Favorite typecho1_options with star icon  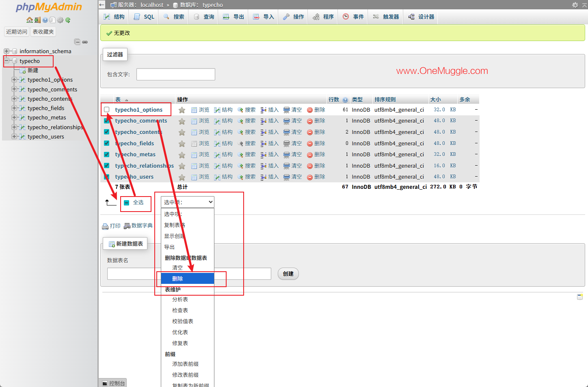[182, 110]
